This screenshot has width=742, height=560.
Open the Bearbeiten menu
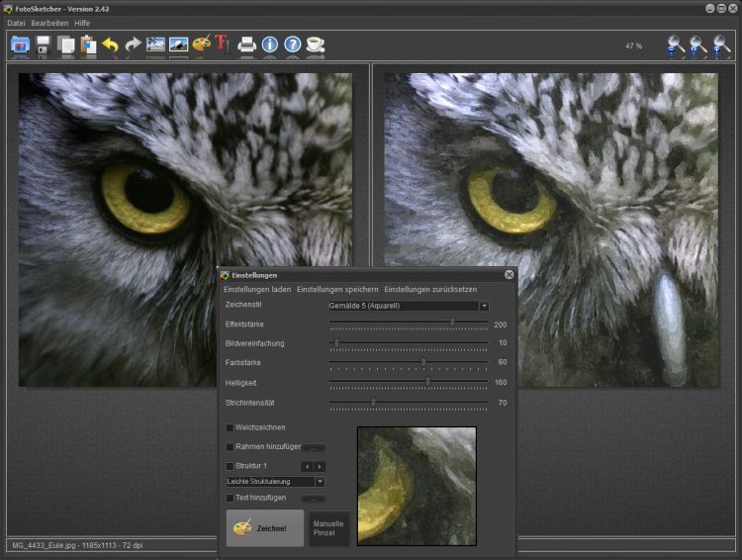pyautogui.click(x=49, y=23)
